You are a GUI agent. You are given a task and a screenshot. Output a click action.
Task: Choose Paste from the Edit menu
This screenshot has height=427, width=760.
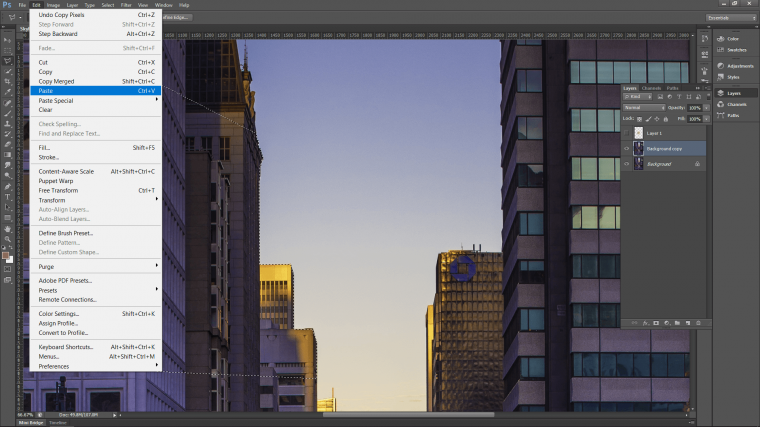tap(95, 91)
